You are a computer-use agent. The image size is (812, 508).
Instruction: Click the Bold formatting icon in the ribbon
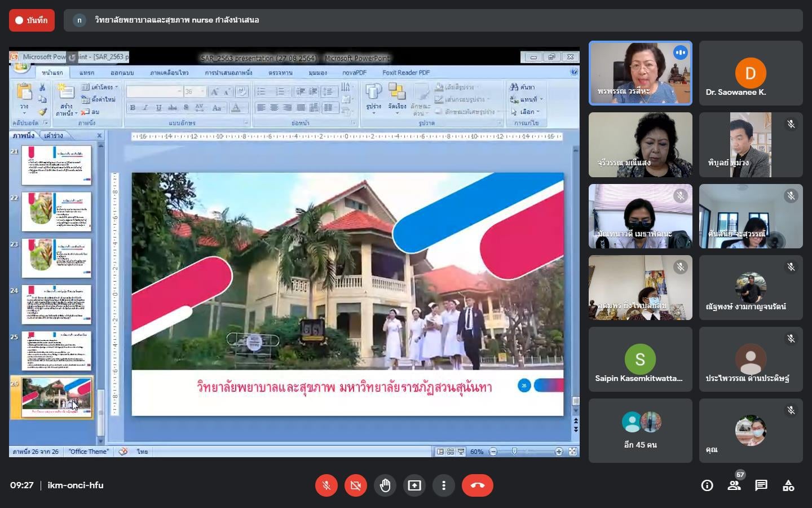pos(133,108)
